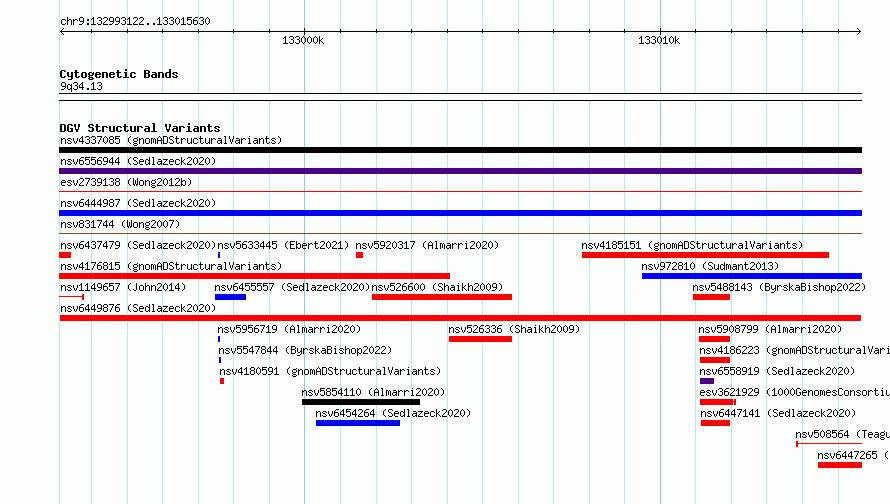Click the nsv5488143 red variant bar
This screenshot has width=890, height=504.
click(x=711, y=297)
